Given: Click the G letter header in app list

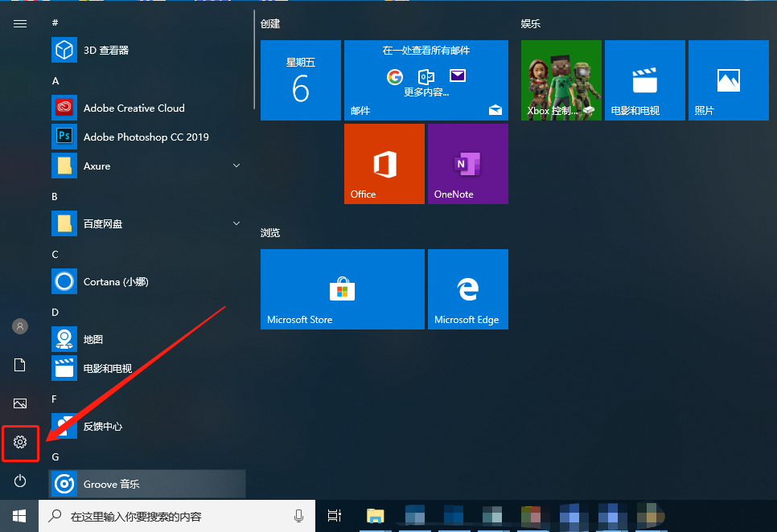Looking at the screenshot, I should point(55,456).
